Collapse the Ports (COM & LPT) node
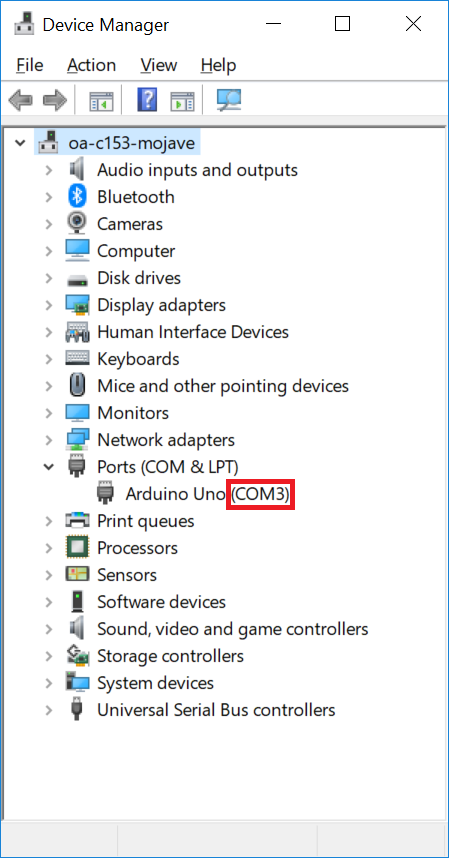The width and height of the screenshot is (449, 858). [x=49, y=467]
